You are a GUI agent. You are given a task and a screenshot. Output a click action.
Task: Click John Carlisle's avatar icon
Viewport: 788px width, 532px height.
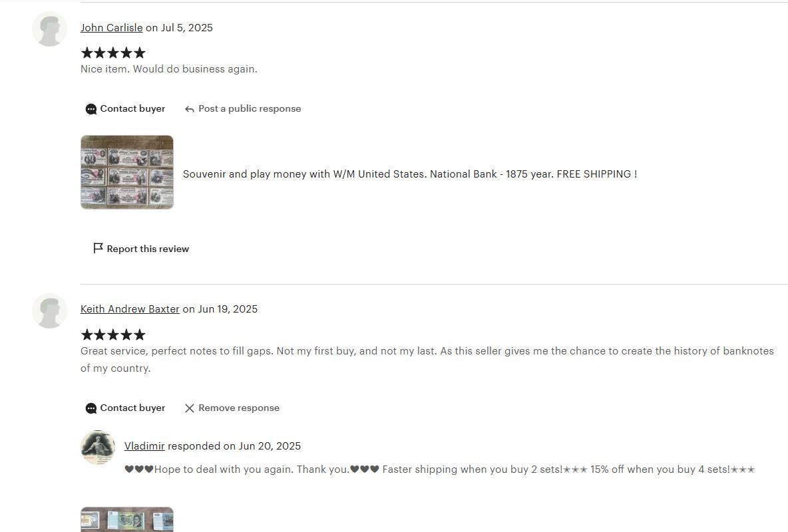[x=49, y=29]
